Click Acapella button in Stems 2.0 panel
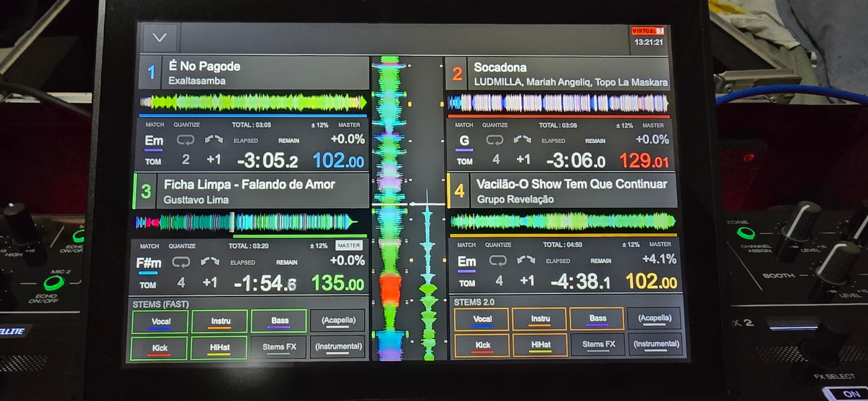The height and width of the screenshot is (401, 868). coord(655,318)
